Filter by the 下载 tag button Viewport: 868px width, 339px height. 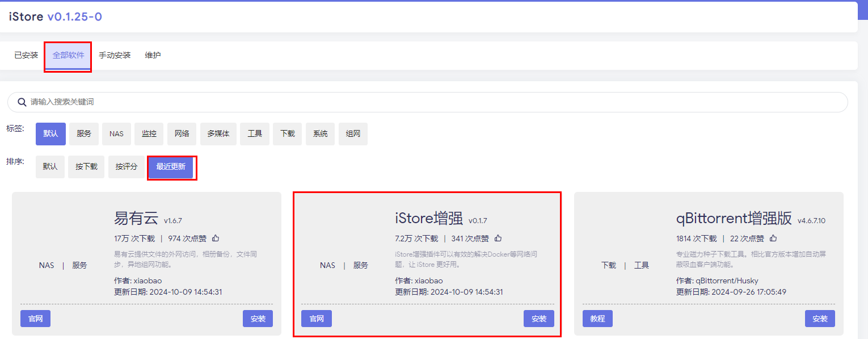tap(288, 134)
